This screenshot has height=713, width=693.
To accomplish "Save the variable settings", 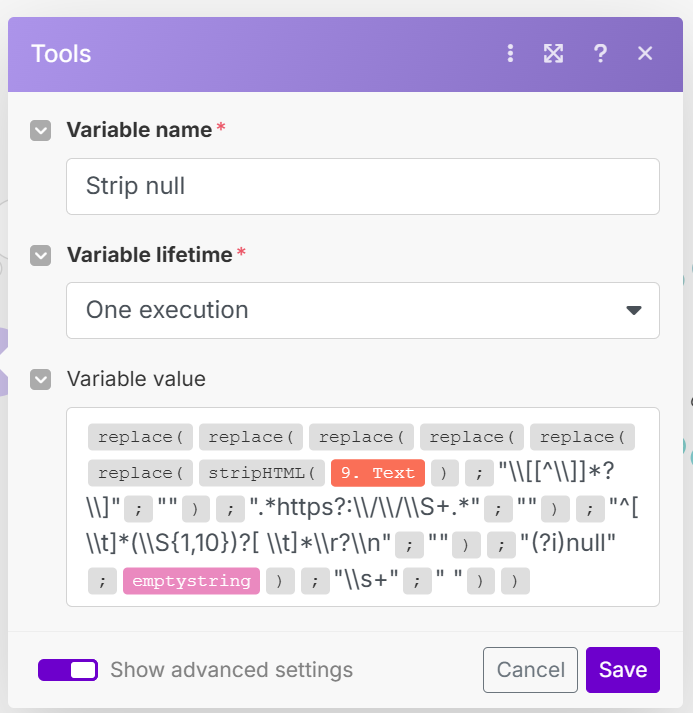I will (x=622, y=670).
